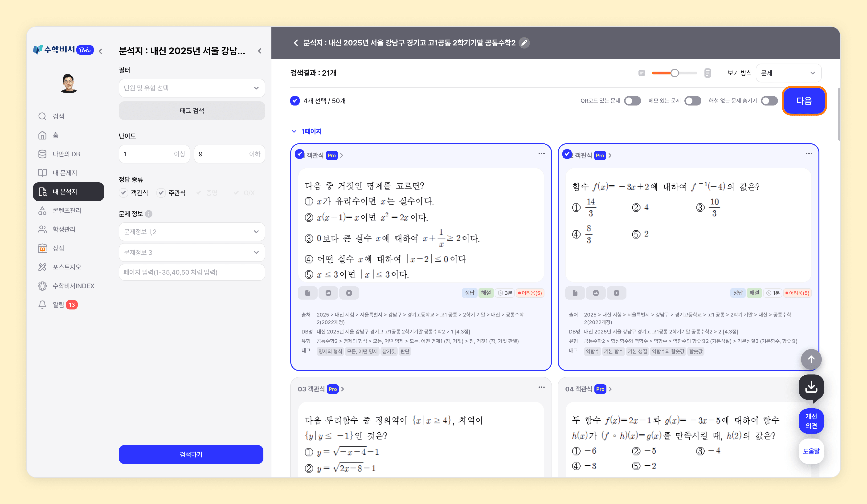Open 알림 notifications with 13 badge
The image size is (867, 504).
69,305
